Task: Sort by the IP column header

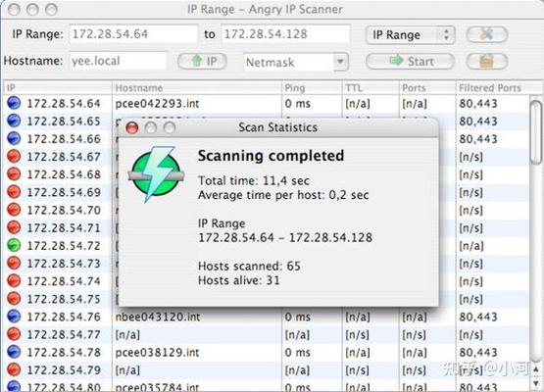Action: [58, 88]
